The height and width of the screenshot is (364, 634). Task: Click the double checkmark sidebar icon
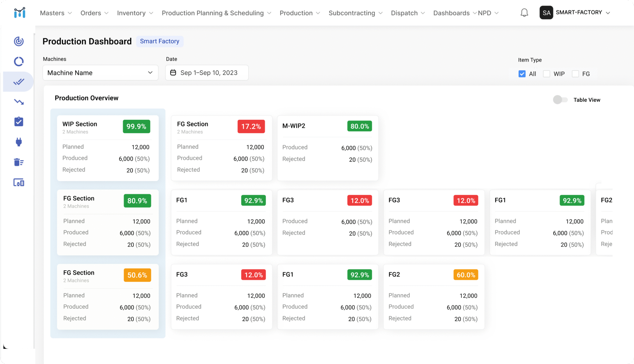point(19,81)
